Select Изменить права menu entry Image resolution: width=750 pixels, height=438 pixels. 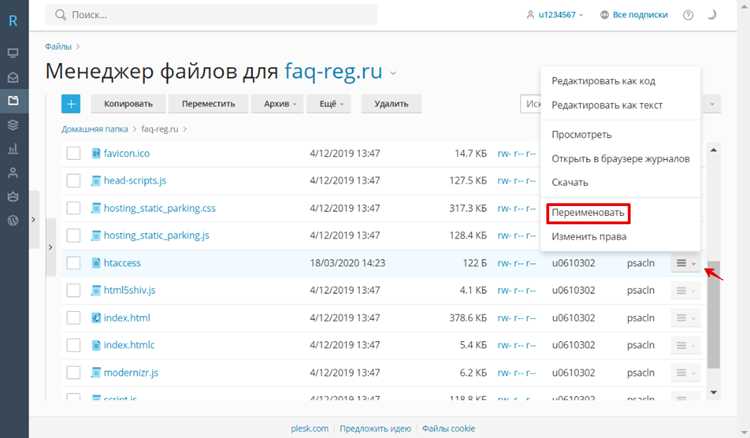click(589, 237)
